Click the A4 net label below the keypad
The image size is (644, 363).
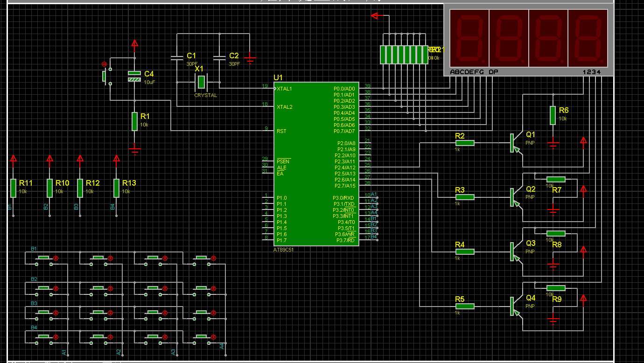pyautogui.click(x=222, y=346)
